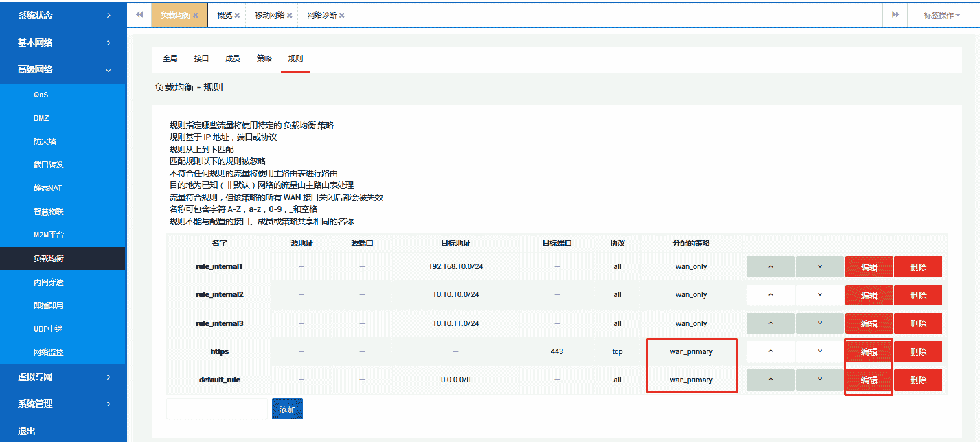Screen dimensions: 980x442
Task: Switch to the 成员 tab
Action: (233, 58)
